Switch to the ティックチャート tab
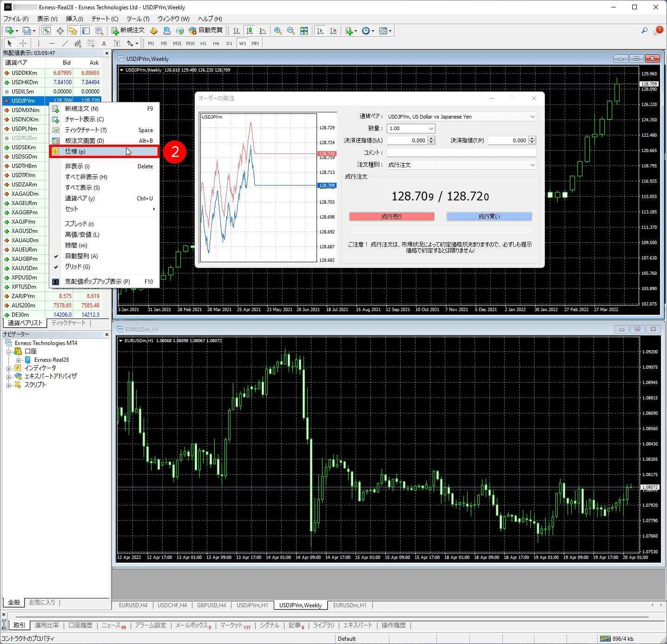The image size is (667, 644). (x=68, y=323)
